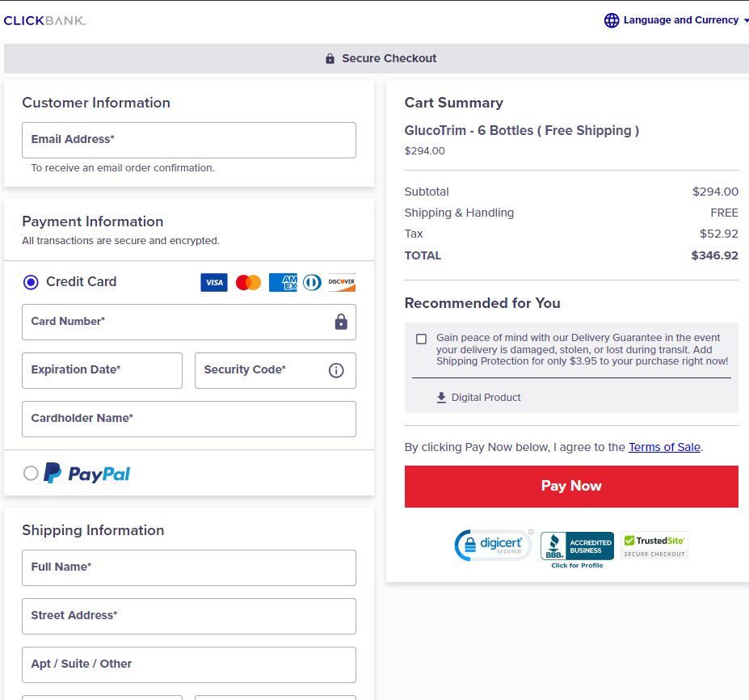Focus the Email Address field
Image resolution: width=749 pixels, height=700 pixels.
[188, 140]
